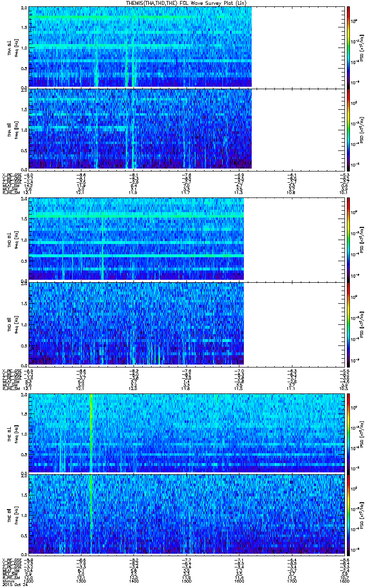Click the hhmm axis label
Viewport: 368px width, 588px height.
point(7,582)
